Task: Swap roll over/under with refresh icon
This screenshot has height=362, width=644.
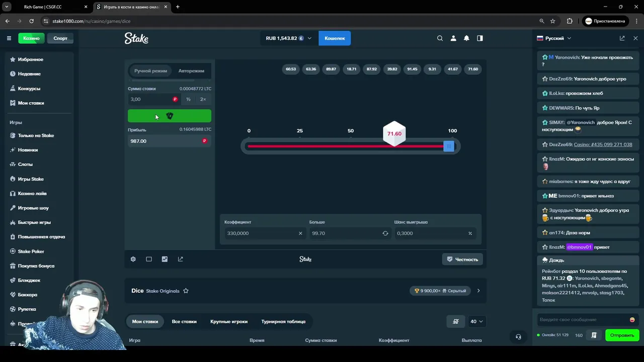Action: pos(385,233)
